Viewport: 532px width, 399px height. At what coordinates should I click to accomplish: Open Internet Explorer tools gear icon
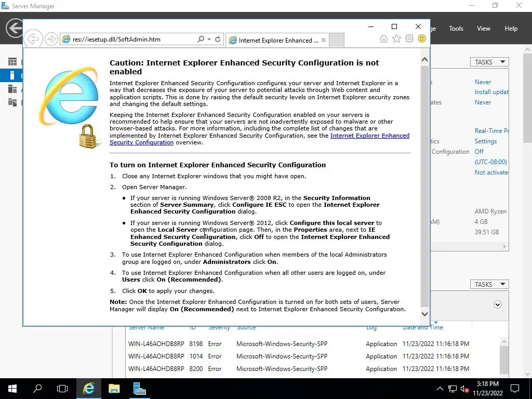409,38
